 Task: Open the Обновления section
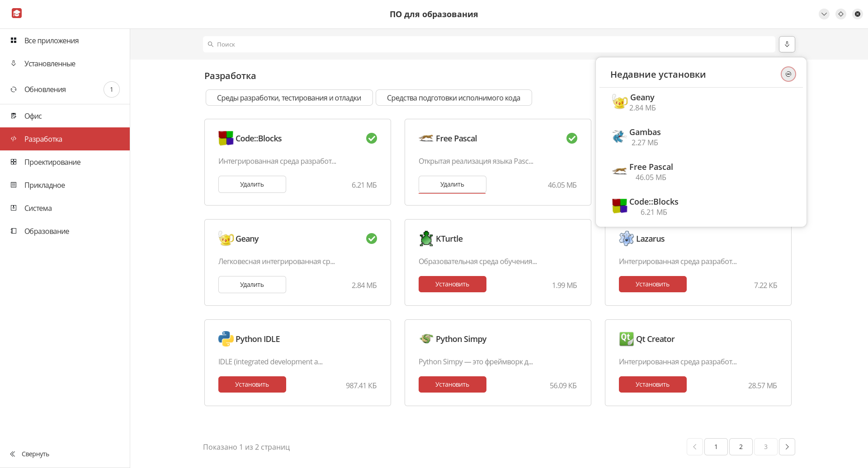point(65,89)
